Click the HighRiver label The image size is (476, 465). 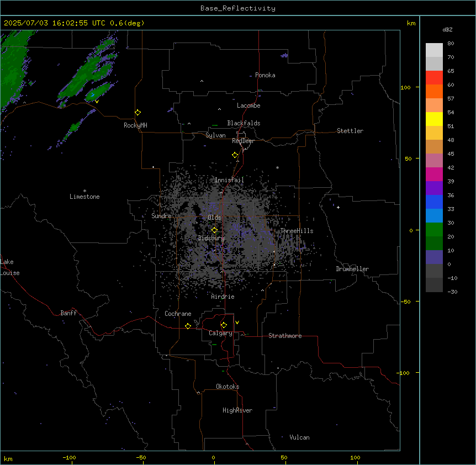[237, 410]
